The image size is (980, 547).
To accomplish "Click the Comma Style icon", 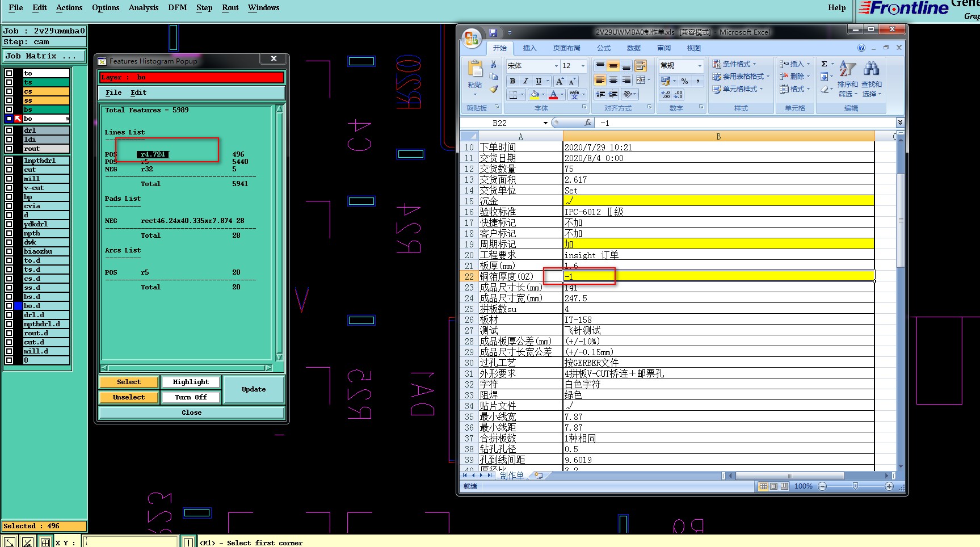I will (x=697, y=81).
